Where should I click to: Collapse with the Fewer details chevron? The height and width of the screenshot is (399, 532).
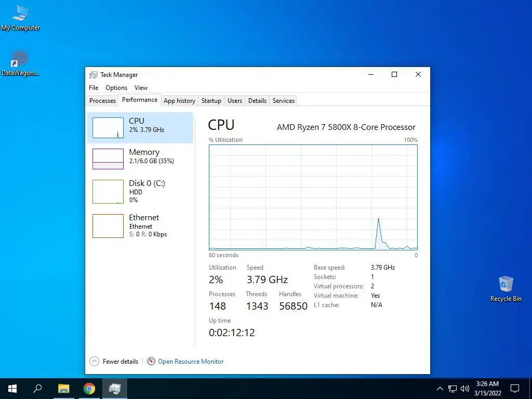click(x=95, y=362)
